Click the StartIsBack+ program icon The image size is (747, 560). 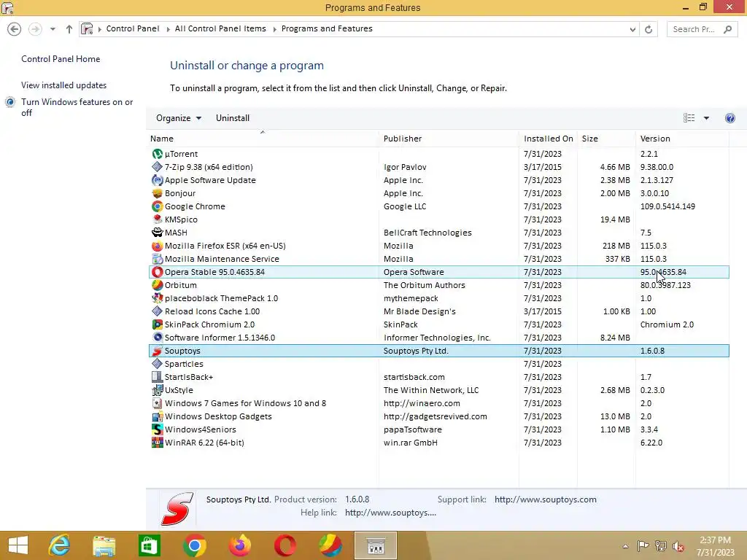click(x=158, y=377)
